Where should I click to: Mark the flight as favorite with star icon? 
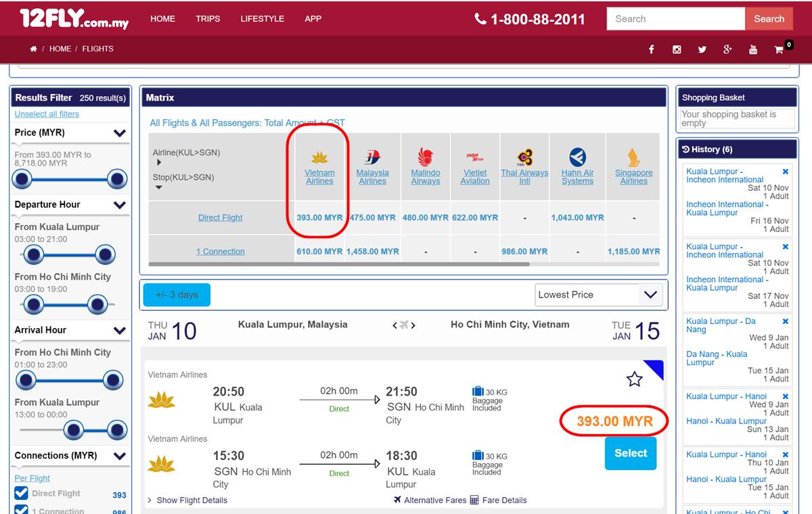(x=634, y=379)
